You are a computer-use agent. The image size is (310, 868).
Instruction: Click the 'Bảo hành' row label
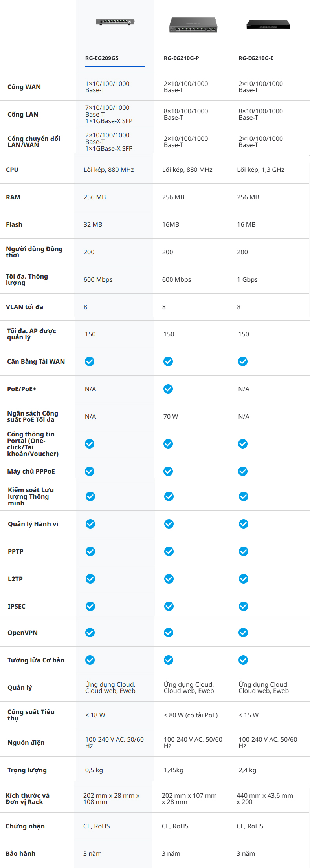(20, 853)
